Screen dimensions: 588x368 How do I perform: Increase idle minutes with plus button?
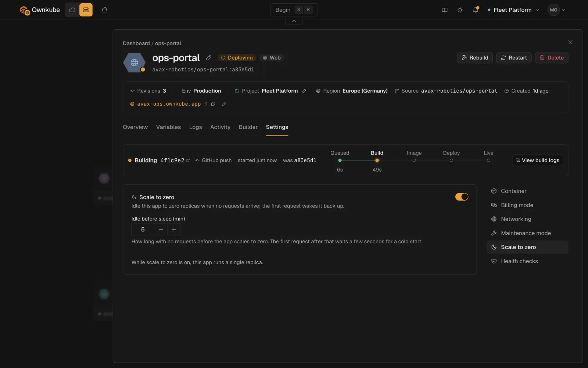coord(174,230)
